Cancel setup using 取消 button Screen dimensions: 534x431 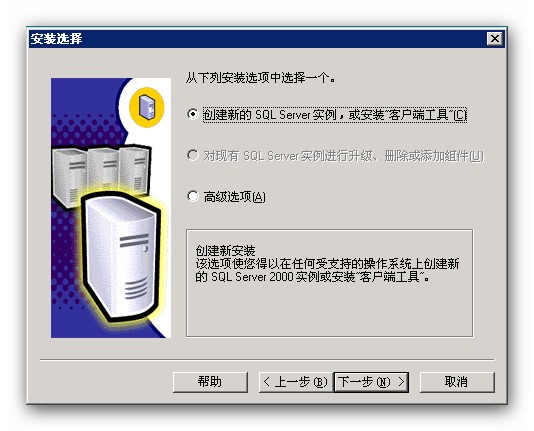457,382
